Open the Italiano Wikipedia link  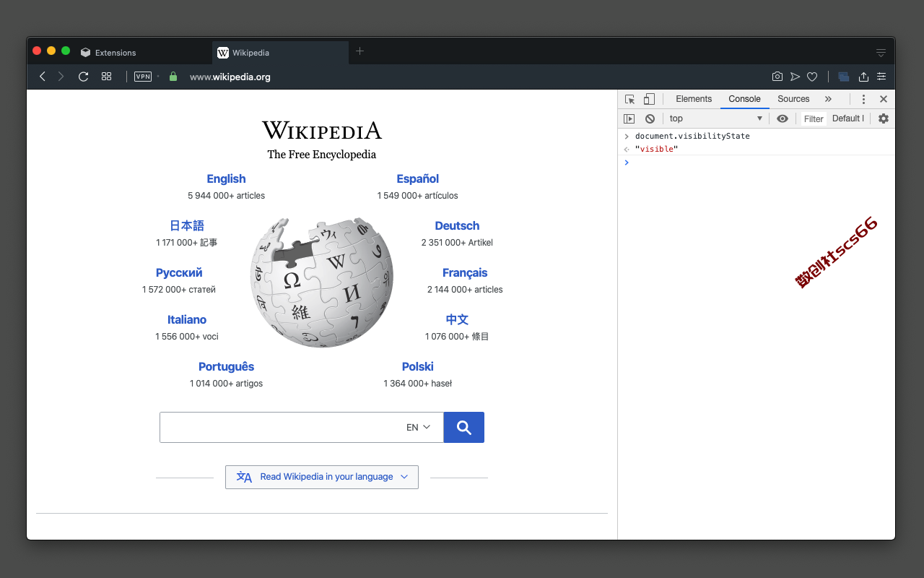tap(187, 319)
